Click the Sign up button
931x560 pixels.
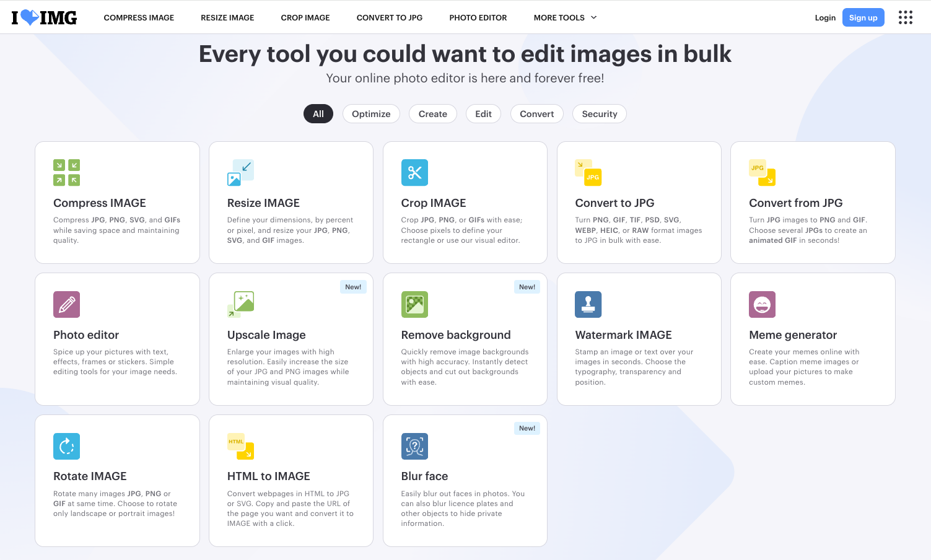(863, 17)
